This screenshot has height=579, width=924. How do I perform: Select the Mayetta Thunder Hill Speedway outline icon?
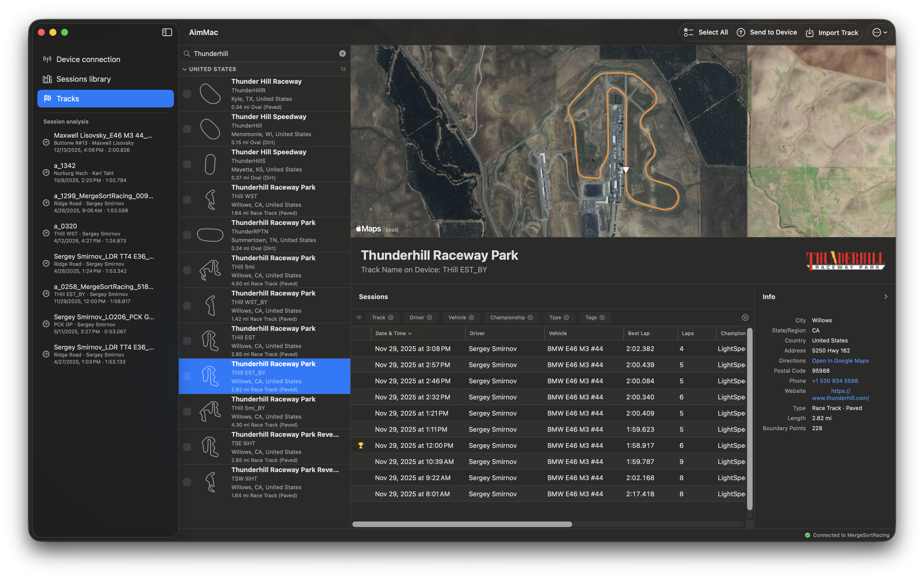(x=210, y=164)
